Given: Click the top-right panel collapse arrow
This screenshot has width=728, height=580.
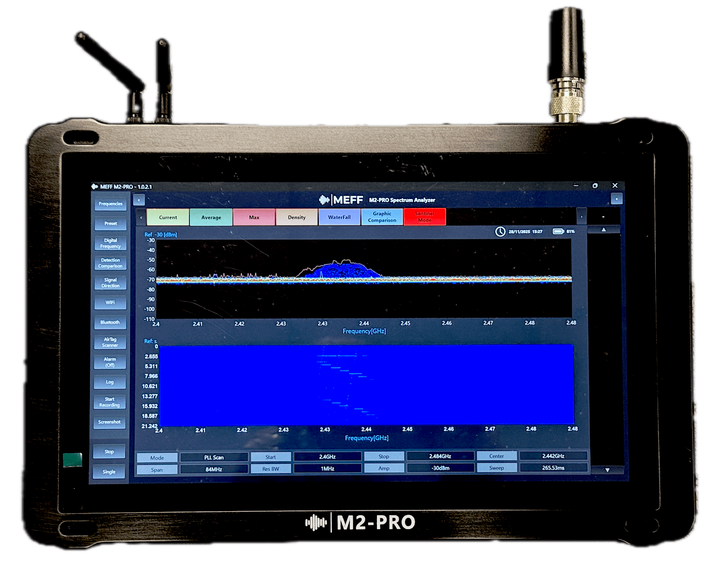Looking at the screenshot, I should [x=616, y=199].
